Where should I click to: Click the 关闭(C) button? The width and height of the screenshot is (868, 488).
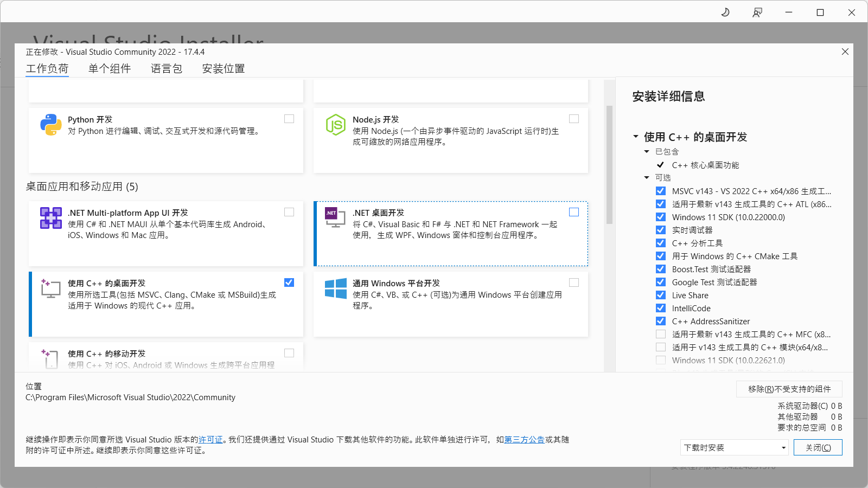coord(818,447)
